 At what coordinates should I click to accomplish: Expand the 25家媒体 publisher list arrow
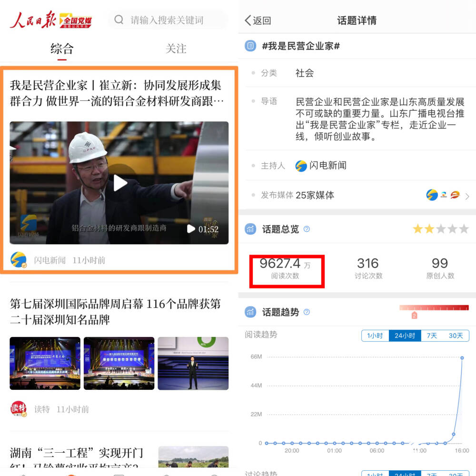coord(467,196)
